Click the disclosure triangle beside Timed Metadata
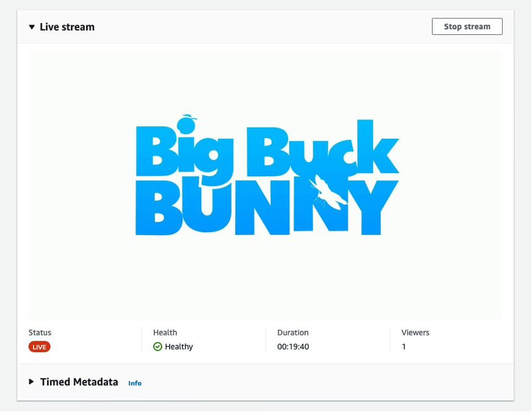 [x=31, y=382]
